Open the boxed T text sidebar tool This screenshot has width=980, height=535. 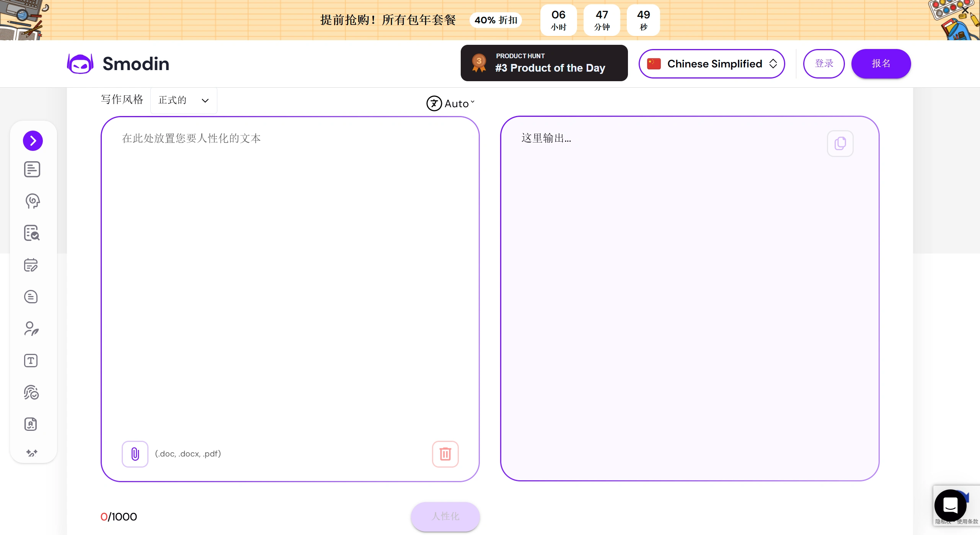tap(31, 361)
